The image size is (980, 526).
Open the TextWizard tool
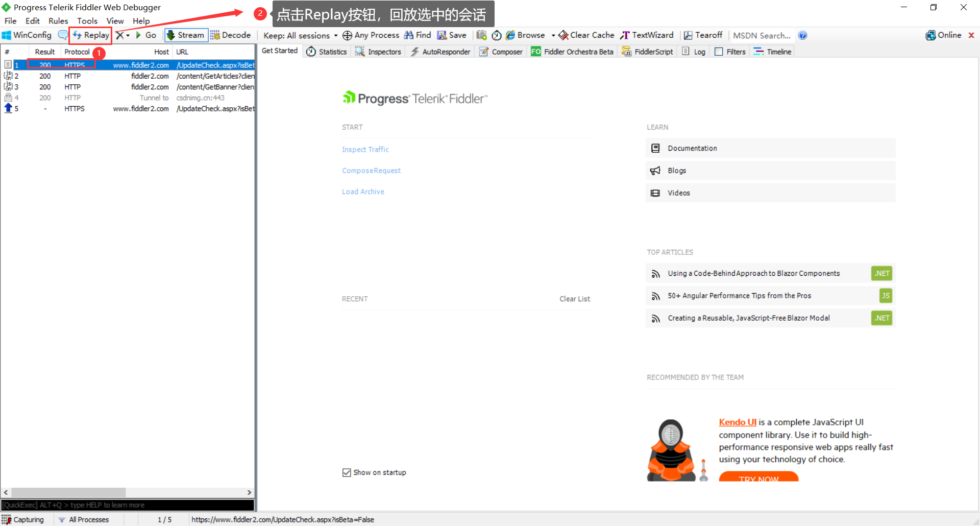tap(647, 35)
